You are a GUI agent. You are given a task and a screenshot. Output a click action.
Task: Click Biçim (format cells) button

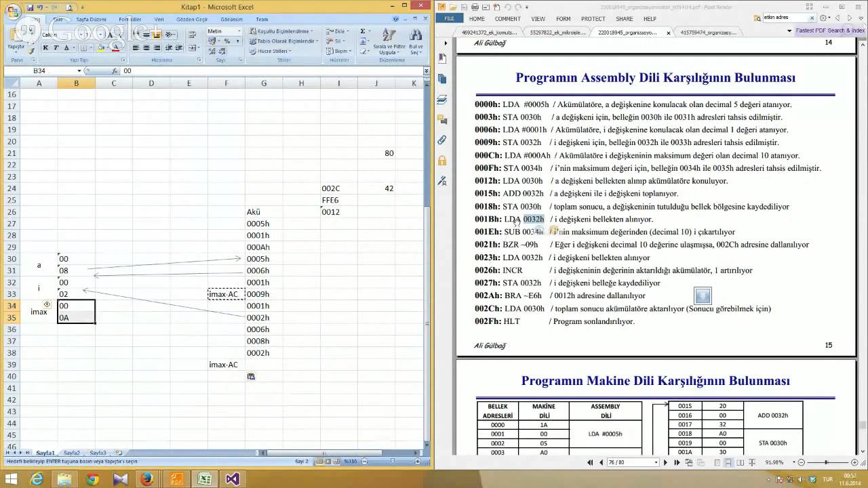click(339, 51)
